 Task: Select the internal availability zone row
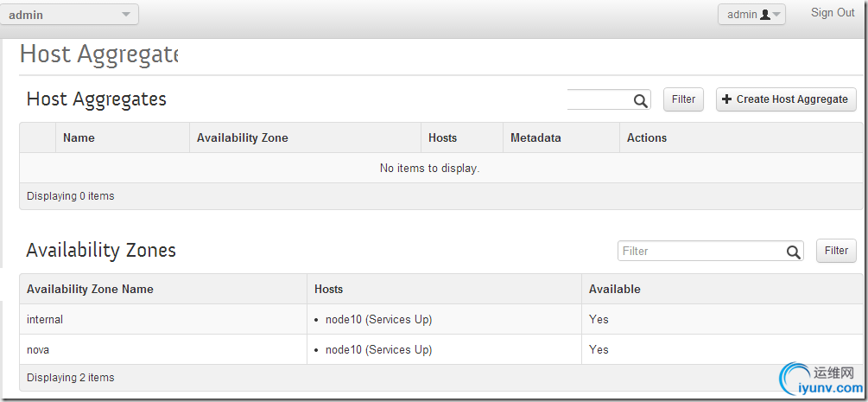(441, 319)
